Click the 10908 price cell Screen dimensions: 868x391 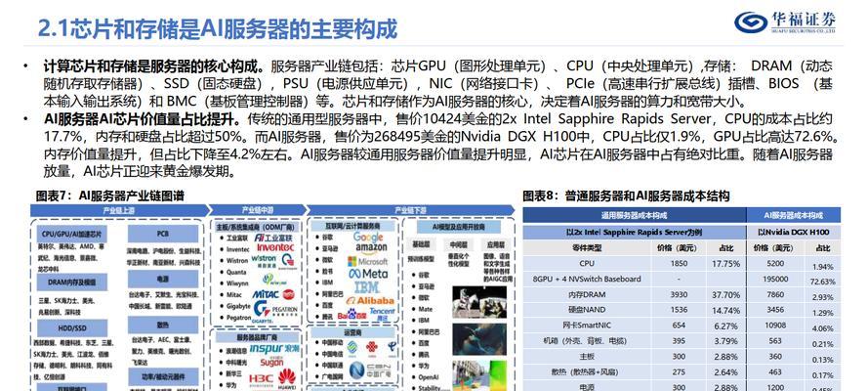coord(775,326)
